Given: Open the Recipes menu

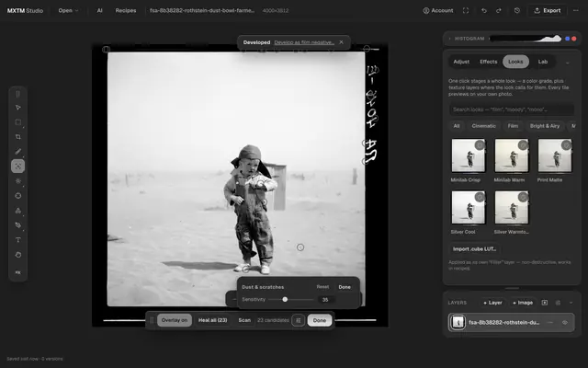Looking at the screenshot, I should (x=126, y=10).
